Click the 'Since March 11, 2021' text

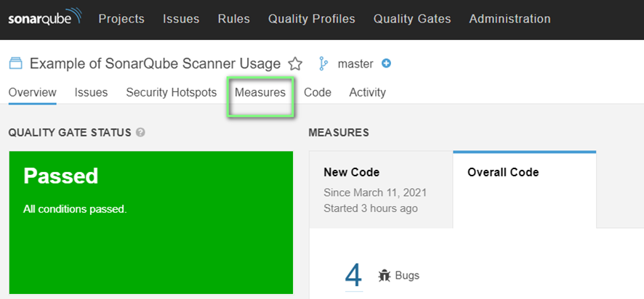point(375,192)
